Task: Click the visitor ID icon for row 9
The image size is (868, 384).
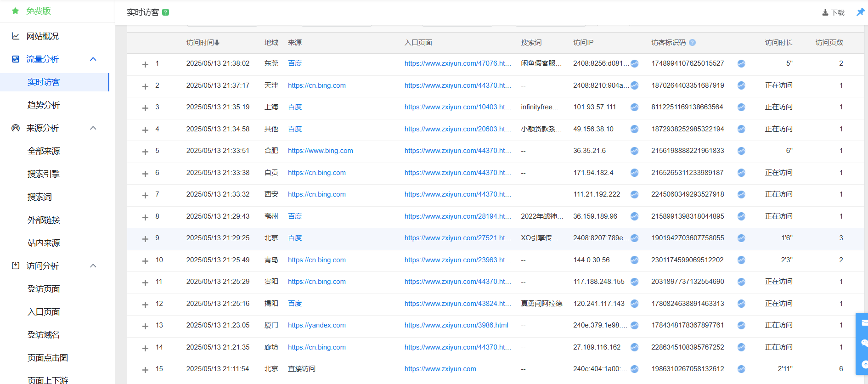Action: pos(741,238)
